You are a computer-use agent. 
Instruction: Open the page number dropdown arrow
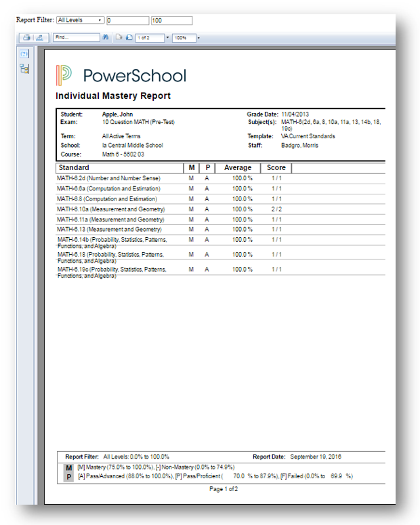(167, 37)
